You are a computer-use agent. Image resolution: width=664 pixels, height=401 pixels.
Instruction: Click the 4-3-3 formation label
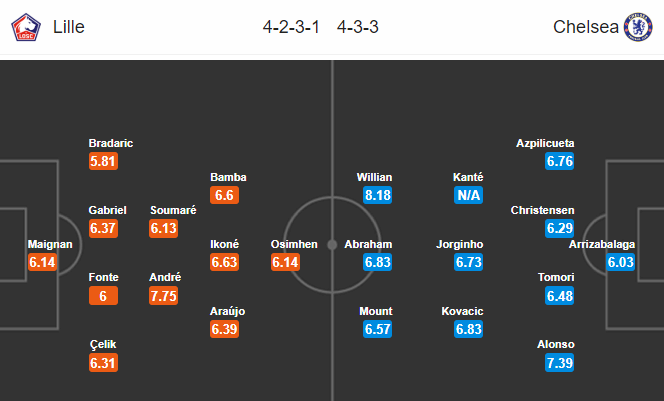pos(357,27)
